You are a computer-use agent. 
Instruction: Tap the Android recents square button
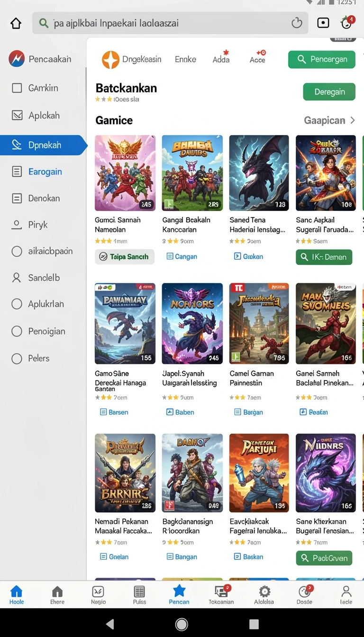click(x=254, y=624)
